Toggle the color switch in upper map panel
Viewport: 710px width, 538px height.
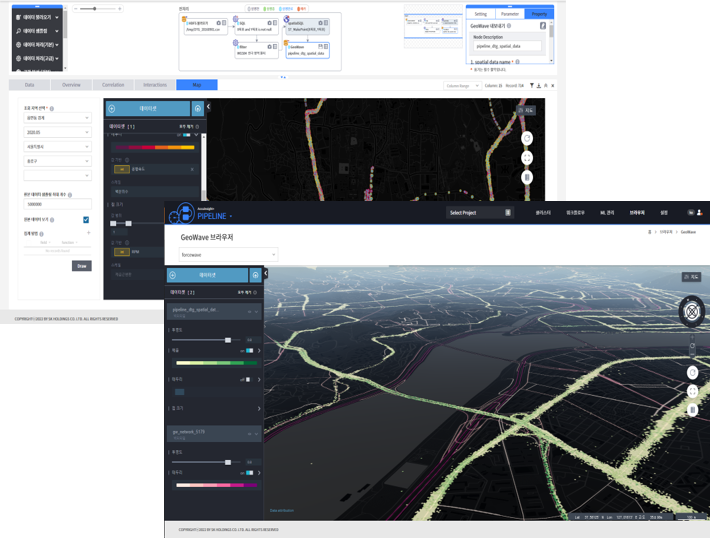point(187,135)
